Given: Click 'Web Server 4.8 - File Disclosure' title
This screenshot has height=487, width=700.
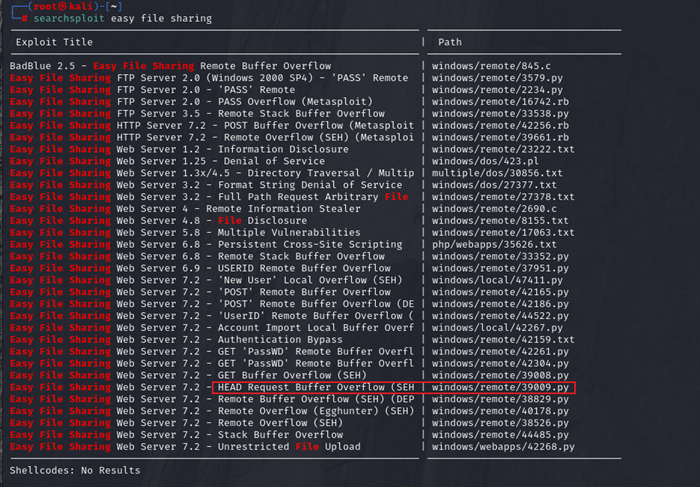Looking at the screenshot, I should click(212, 221).
